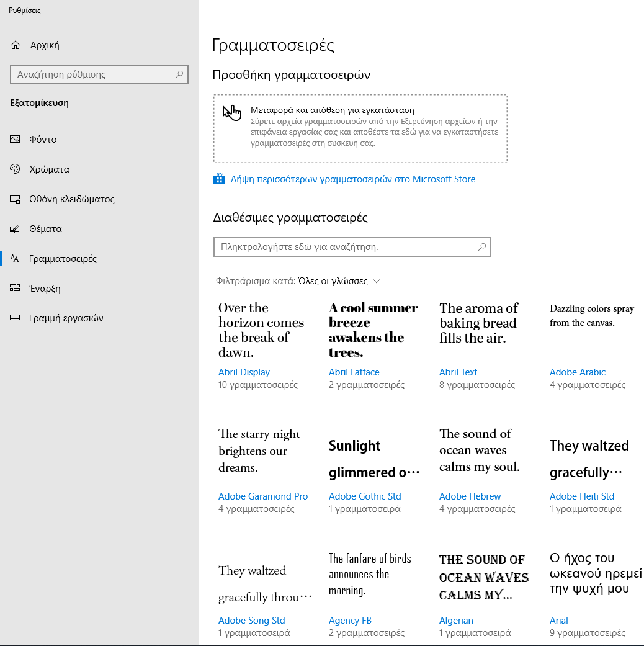Screen dimensions: 644x646
Task: Open Adobe Gothic Std font
Action: point(365,496)
